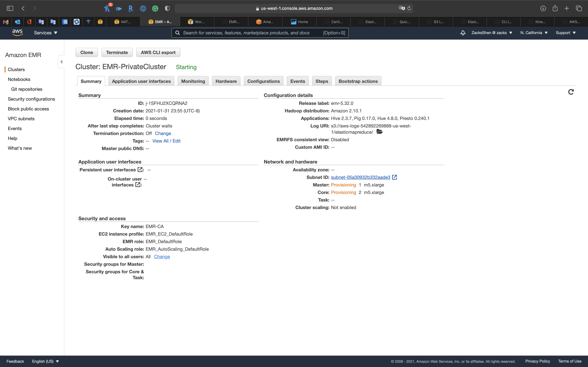Reload the page in the address bar
This screenshot has width=588, height=367.
tap(409, 8)
